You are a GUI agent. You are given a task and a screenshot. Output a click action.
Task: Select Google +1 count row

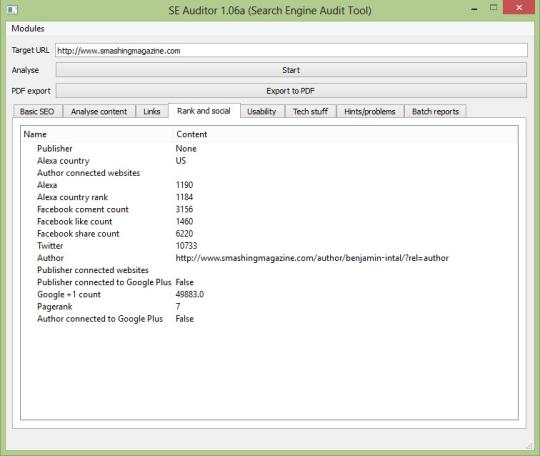(269, 294)
